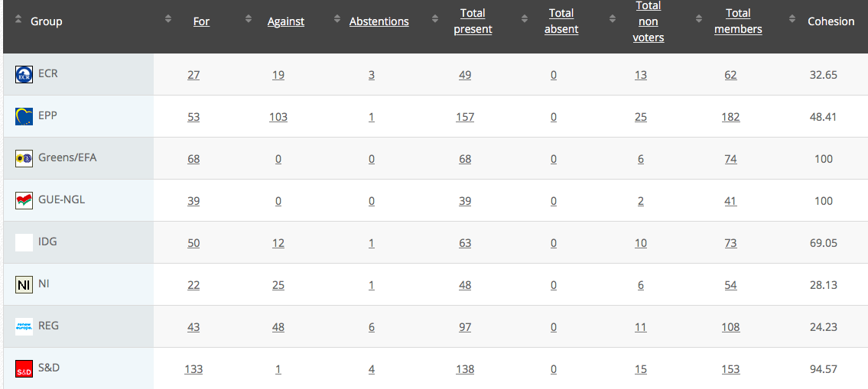Click the EPP group logo icon

[x=24, y=117]
